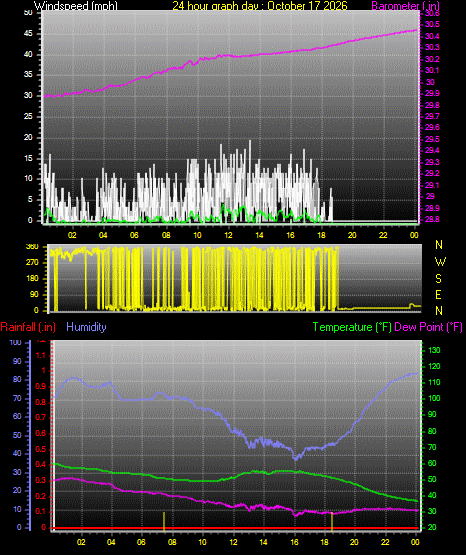The image size is (466, 555).
Task: Click compass letter E beside direction chart
Action: 438,294
